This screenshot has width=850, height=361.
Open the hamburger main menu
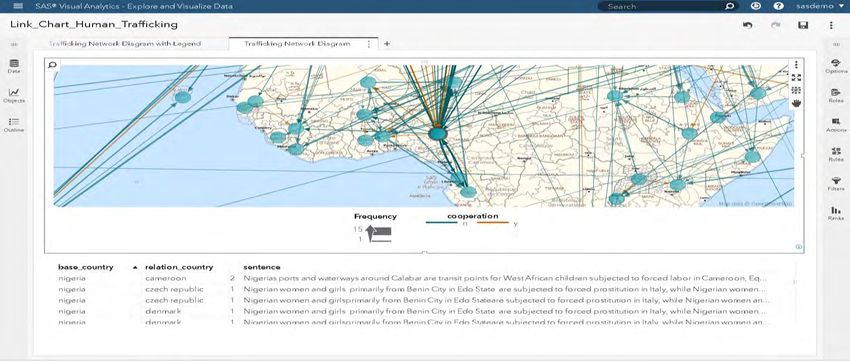pyautogui.click(x=18, y=6)
